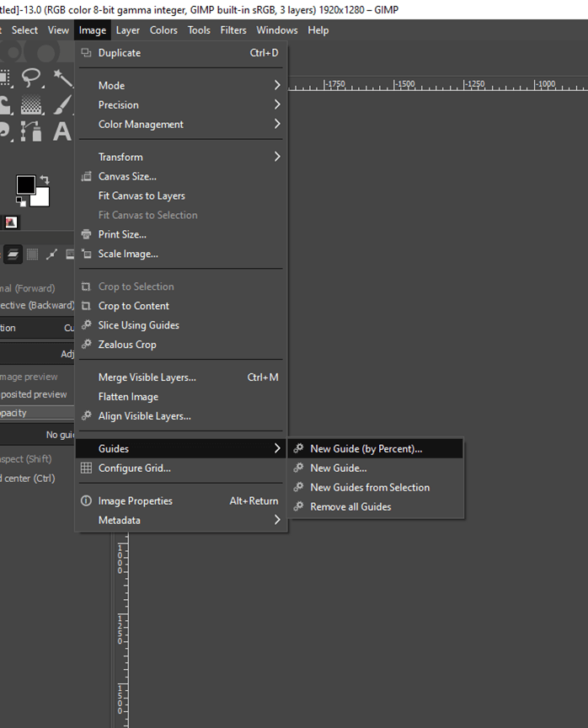Viewport: 588px width, 728px height.
Task: Open the Tools menu
Action: [x=199, y=30]
